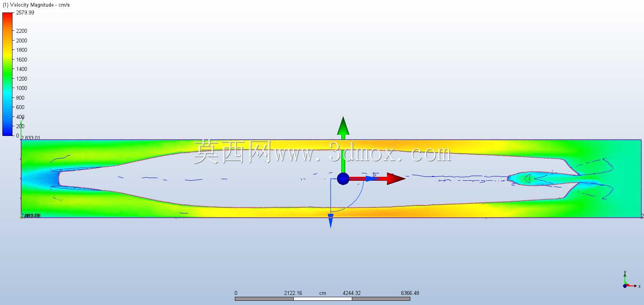Click the legend value 800
The image size is (644, 305).
(20, 98)
